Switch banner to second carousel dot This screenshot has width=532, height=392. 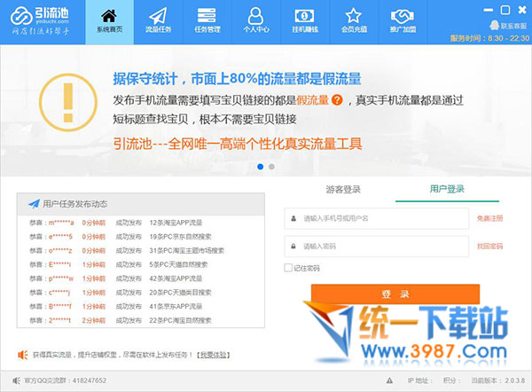point(271,166)
